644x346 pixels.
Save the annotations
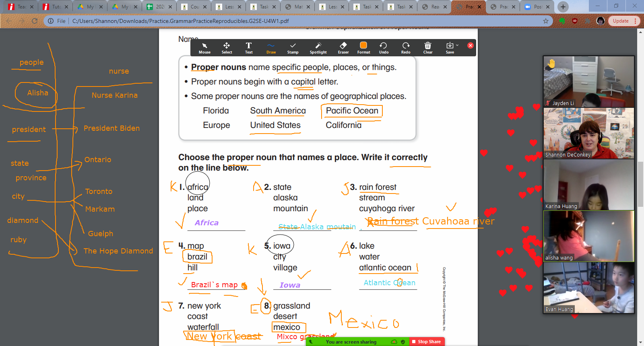(x=450, y=48)
